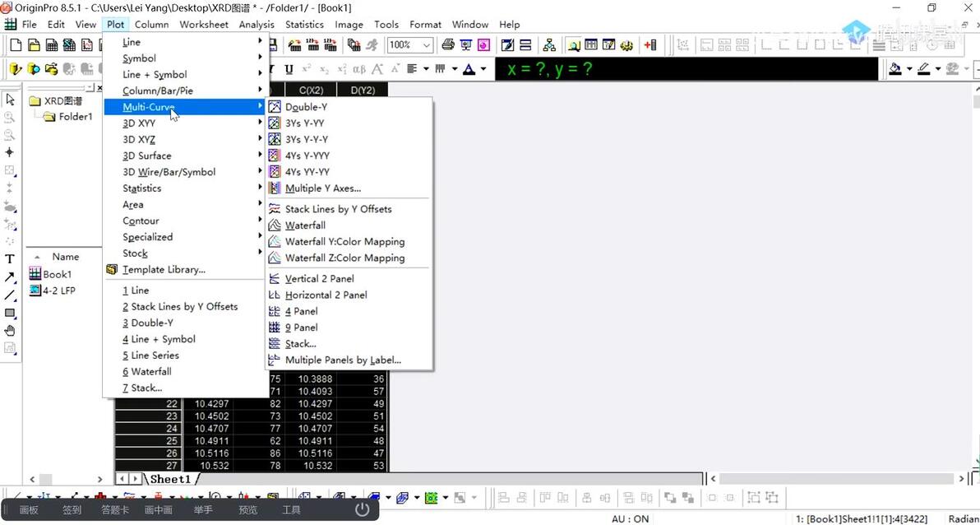Screen dimensions: 980x525
Task: Select the Screen Reader crosshair tool
Action: 10,152
